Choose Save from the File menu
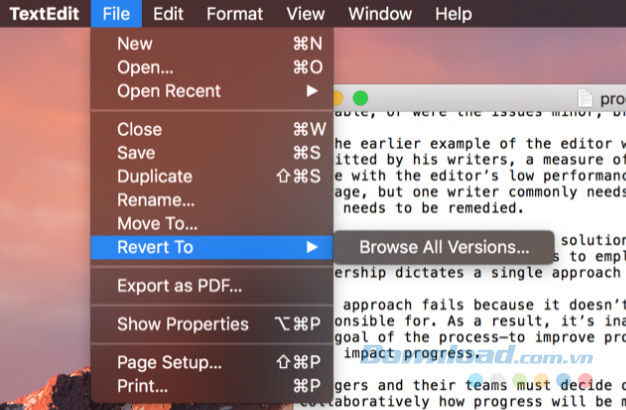Image resolution: width=626 pixels, height=410 pixels. pyautogui.click(x=212, y=153)
